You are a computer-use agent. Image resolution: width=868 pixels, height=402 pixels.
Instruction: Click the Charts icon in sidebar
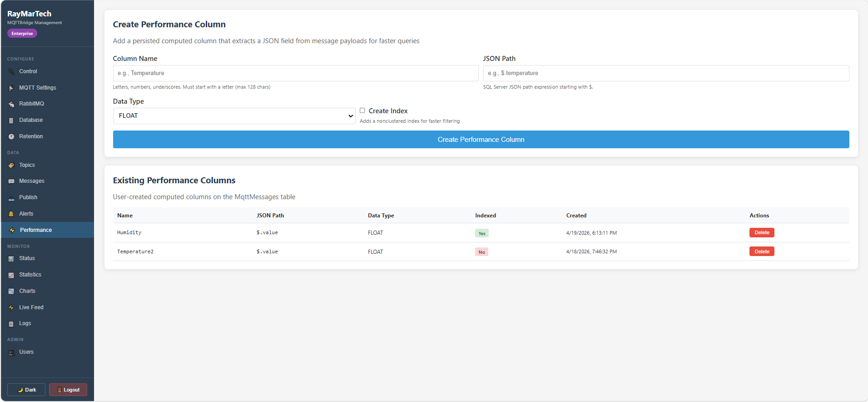(x=11, y=291)
